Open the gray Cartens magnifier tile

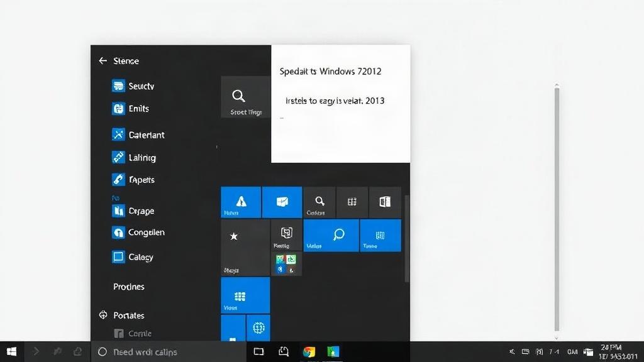point(319,202)
